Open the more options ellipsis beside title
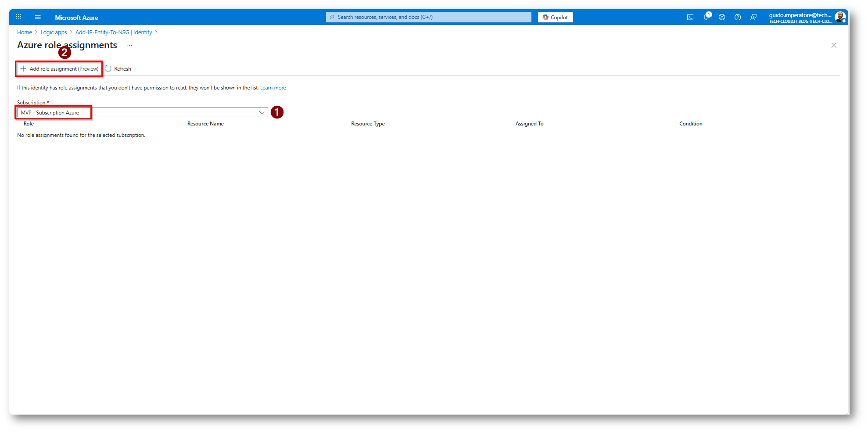Screen dimensions: 868x433 [129, 45]
